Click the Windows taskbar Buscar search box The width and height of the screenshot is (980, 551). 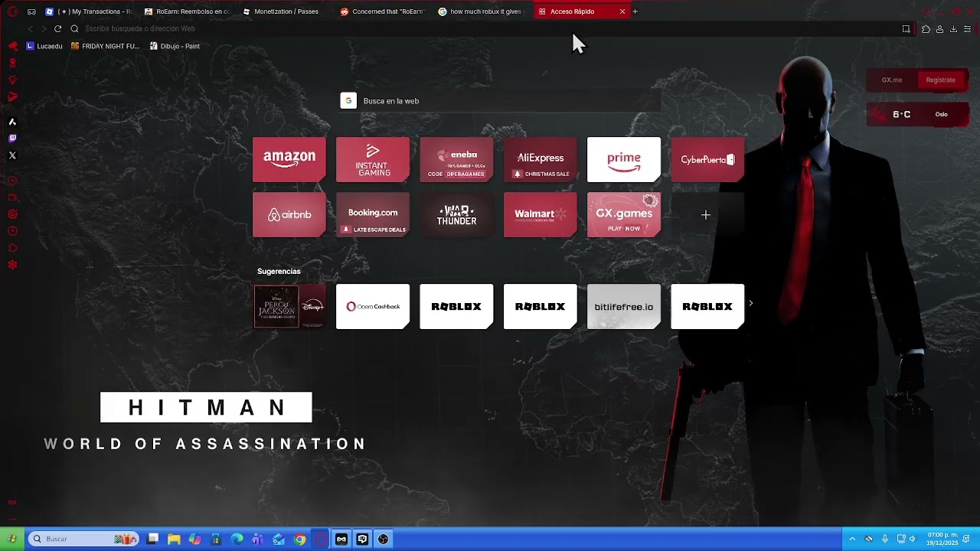tap(83, 540)
